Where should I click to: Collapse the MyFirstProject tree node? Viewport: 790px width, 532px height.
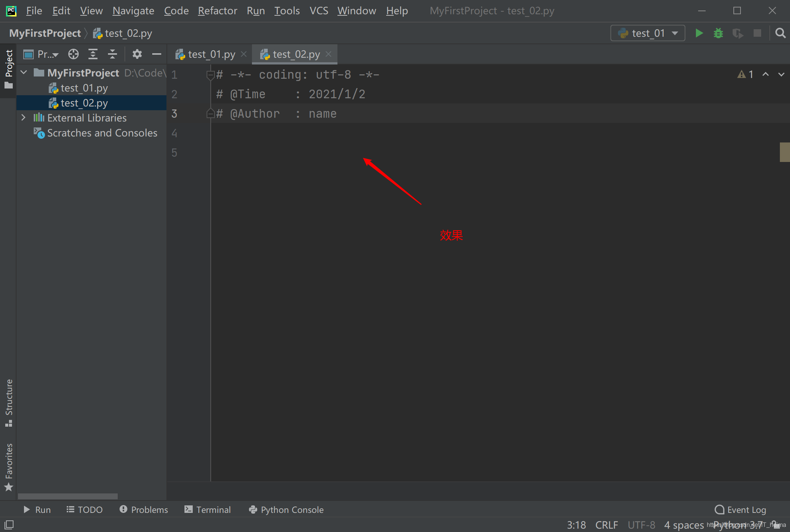coord(24,72)
